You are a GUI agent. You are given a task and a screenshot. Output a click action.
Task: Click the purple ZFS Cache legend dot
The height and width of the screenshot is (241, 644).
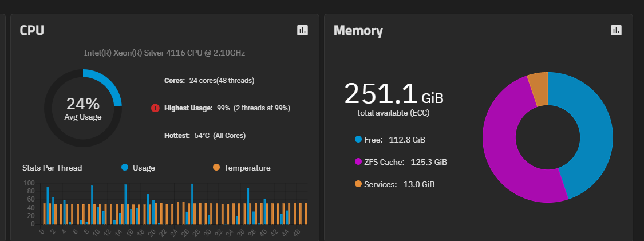(358, 161)
